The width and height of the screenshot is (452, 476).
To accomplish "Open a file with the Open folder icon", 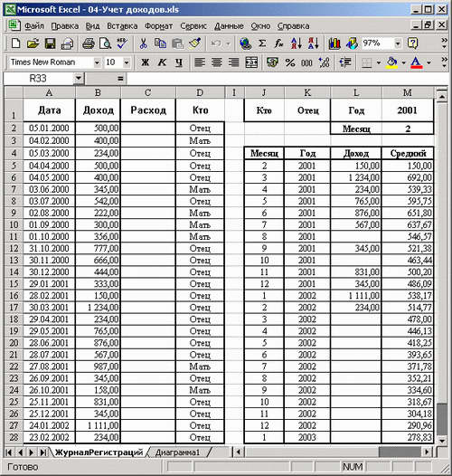I will click(33, 44).
